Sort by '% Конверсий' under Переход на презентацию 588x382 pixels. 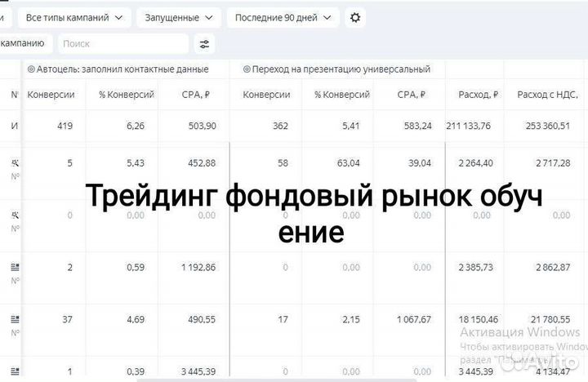pyautogui.click(x=342, y=95)
